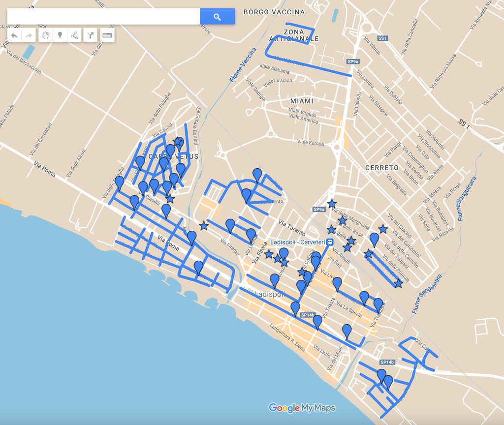Click the Via La Spezia street label
This screenshot has height=425, width=504.
[x=349, y=309]
